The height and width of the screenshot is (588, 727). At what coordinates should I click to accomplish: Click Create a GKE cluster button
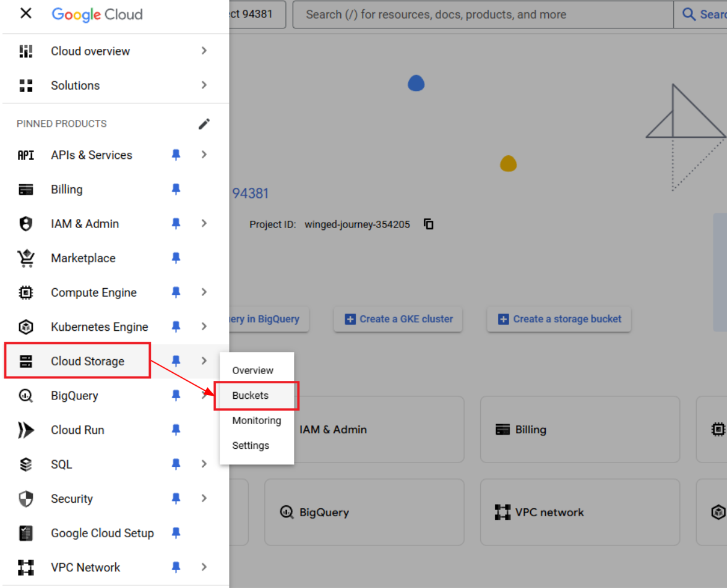(398, 319)
